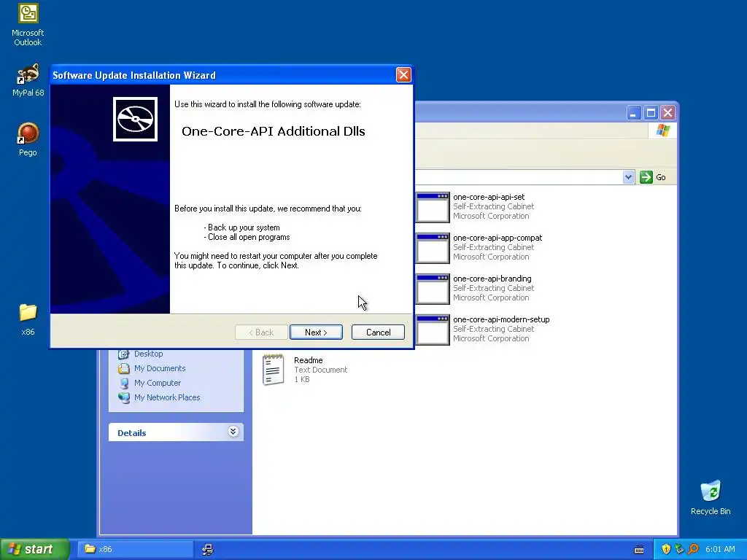Click the wizard's disc icon
This screenshot has width=747, height=560.
(x=135, y=119)
